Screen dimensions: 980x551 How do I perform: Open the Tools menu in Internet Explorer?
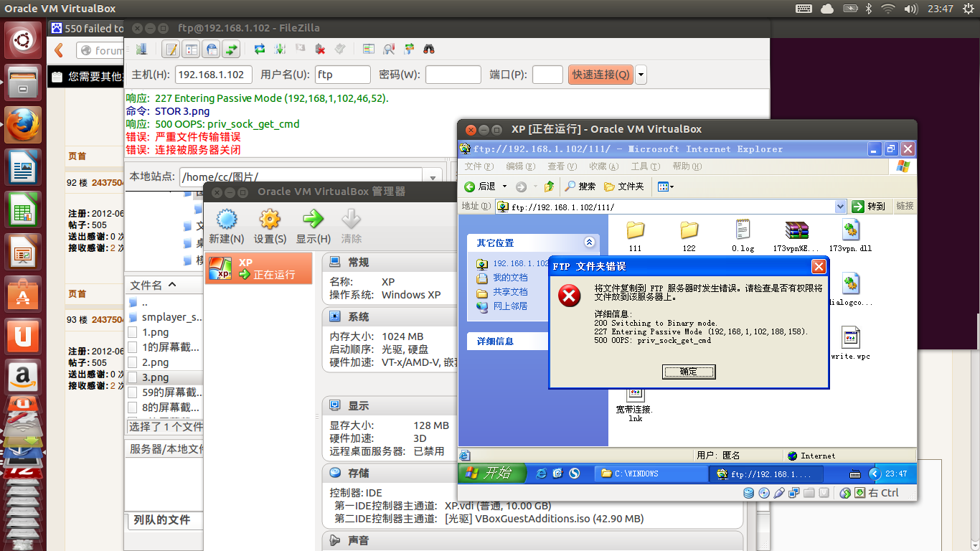645,166
